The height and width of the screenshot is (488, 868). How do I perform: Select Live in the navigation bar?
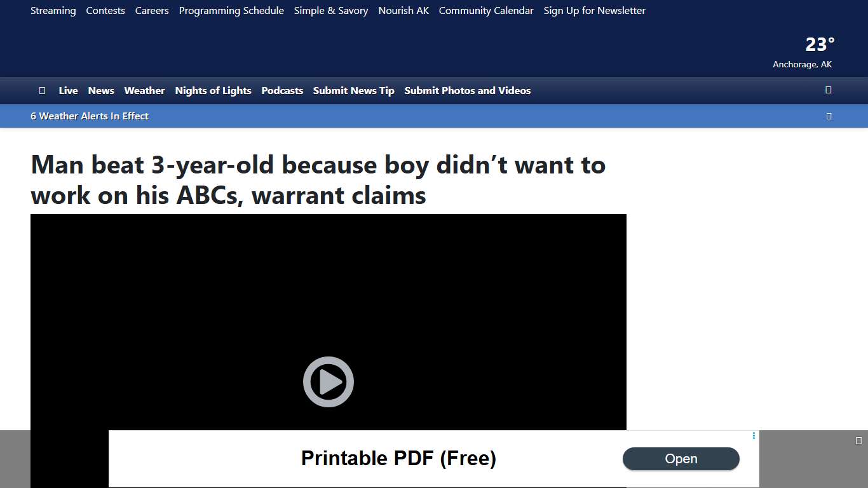point(68,91)
